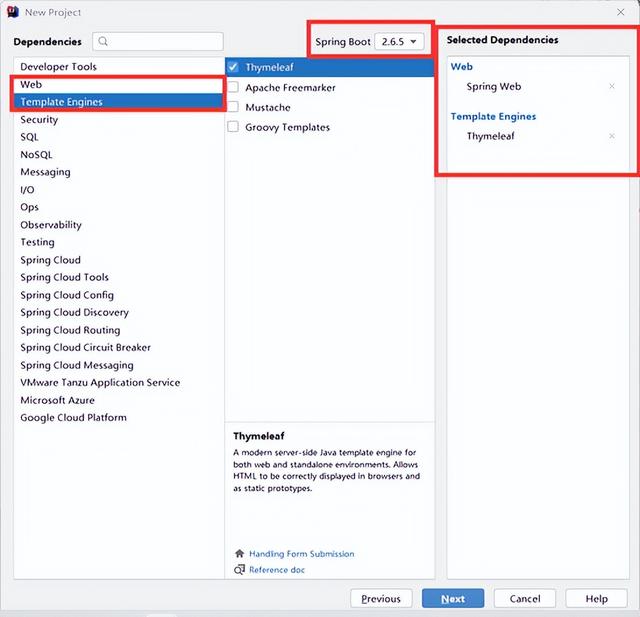Select the Spring Cloud Routing category
The width and height of the screenshot is (640, 617).
click(x=118, y=330)
